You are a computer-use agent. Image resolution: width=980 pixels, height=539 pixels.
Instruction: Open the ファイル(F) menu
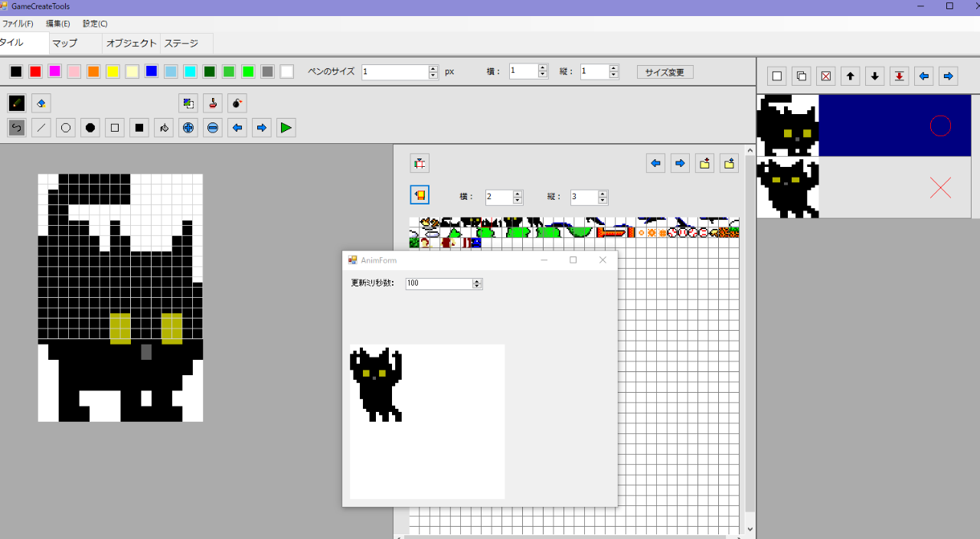(18, 24)
